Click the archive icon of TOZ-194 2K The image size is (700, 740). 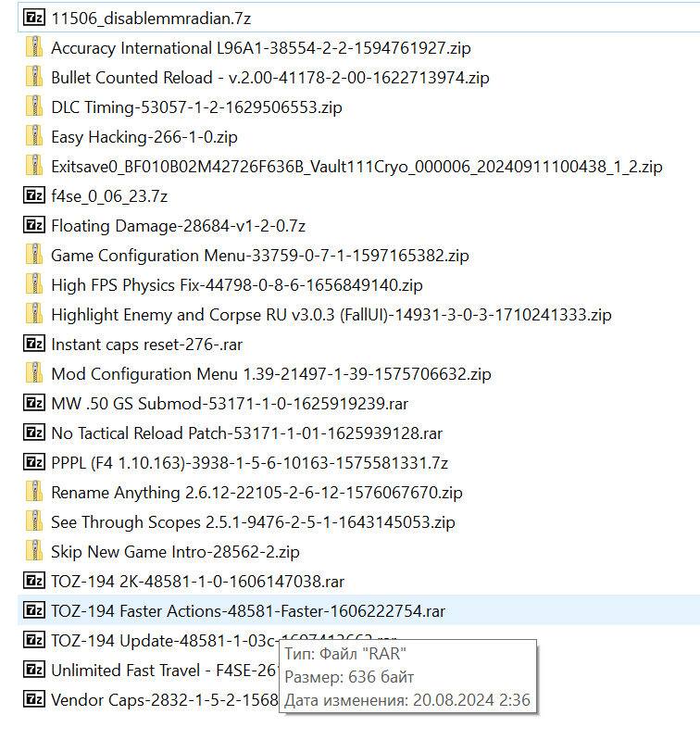[34, 581]
